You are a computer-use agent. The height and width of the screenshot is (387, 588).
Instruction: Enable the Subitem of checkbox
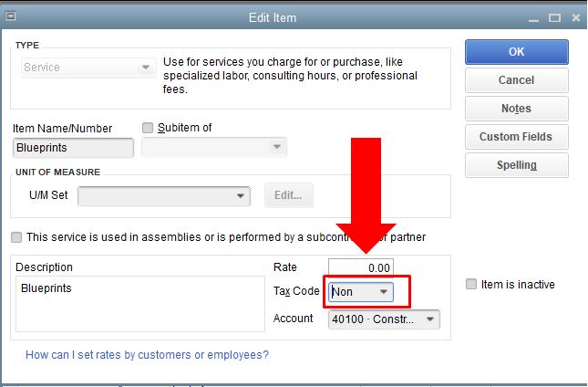[x=148, y=128]
